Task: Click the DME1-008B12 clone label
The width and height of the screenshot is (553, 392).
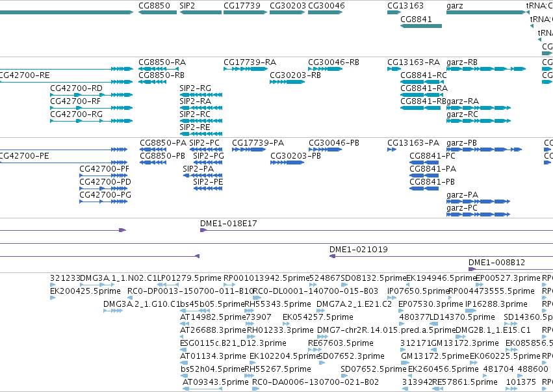Action: [x=496, y=263]
